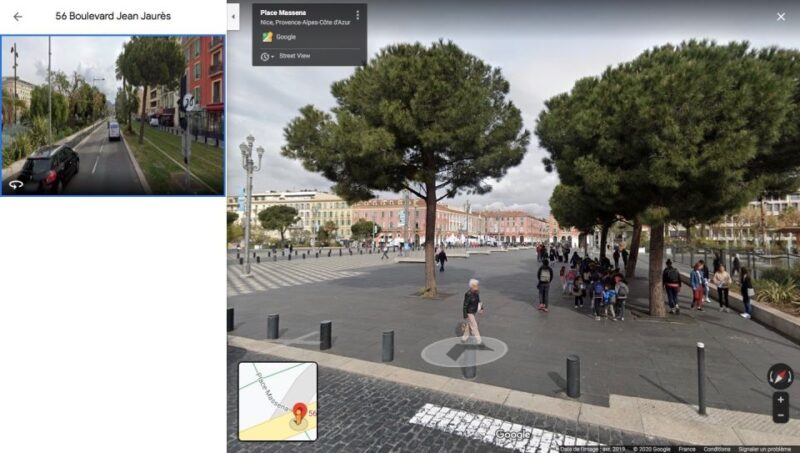Click the Google Maps logo icon in card
Image resolution: width=800 pixels, height=453 pixels.
(x=267, y=37)
